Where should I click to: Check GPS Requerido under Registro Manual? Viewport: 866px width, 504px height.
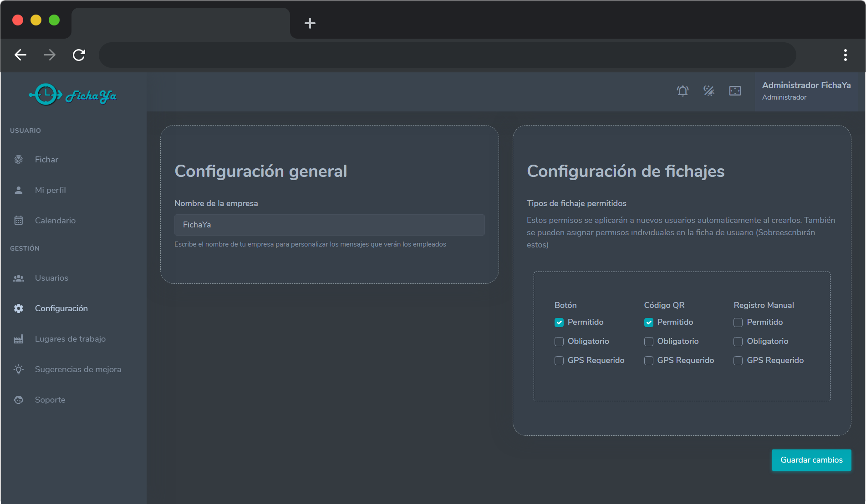[738, 361]
